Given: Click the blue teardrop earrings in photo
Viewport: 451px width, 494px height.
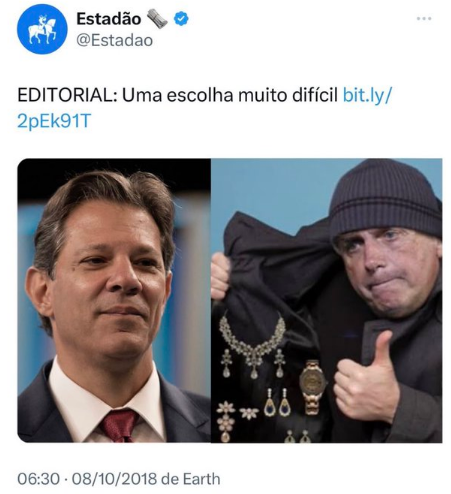Looking at the screenshot, I should (277, 403).
